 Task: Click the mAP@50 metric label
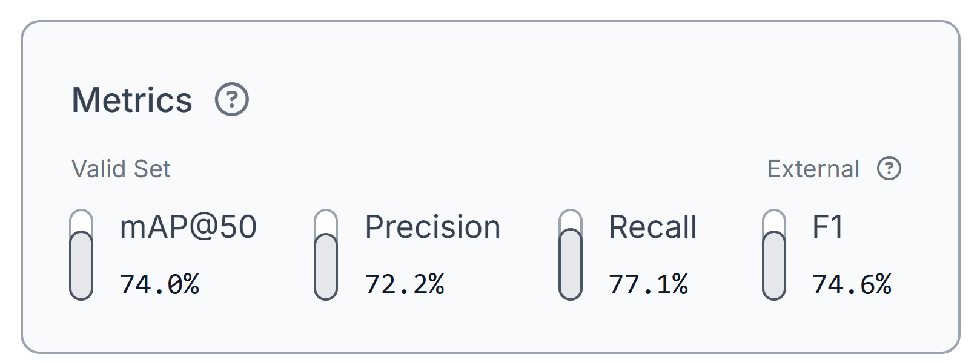click(188, 227)
